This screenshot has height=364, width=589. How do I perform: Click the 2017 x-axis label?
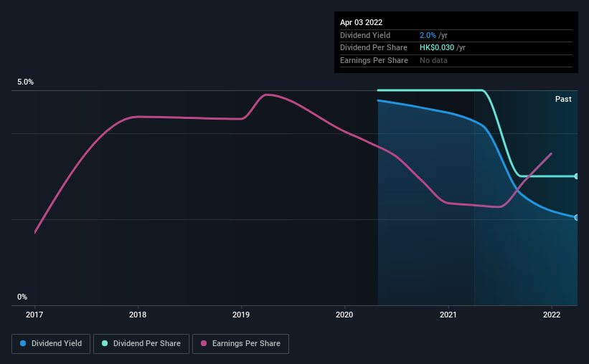click(34, 315)
